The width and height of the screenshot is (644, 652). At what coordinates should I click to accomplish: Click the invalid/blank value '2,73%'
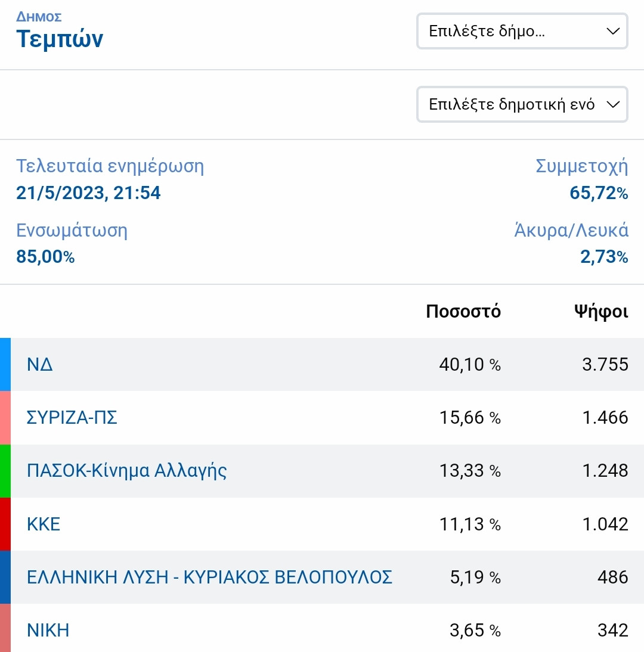[604, 257]
